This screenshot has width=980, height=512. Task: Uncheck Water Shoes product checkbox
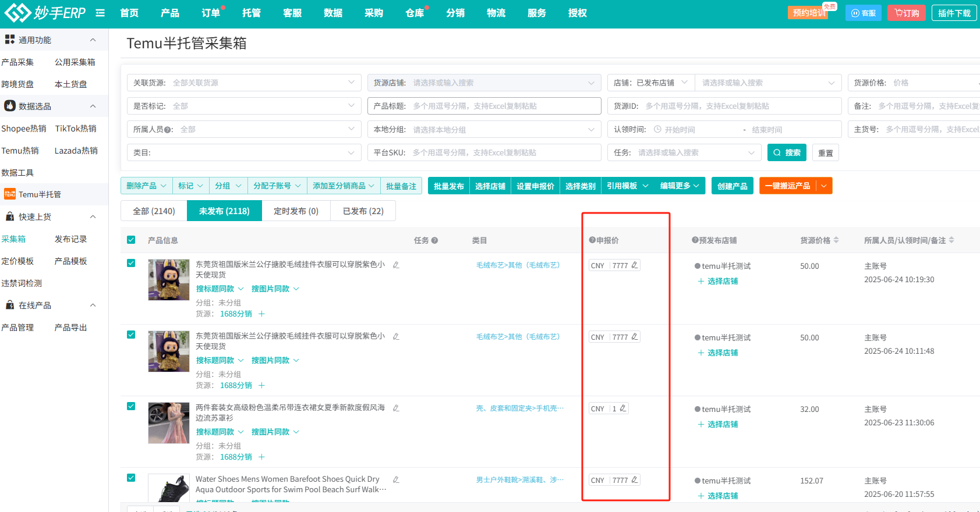[x=131, y=478]
